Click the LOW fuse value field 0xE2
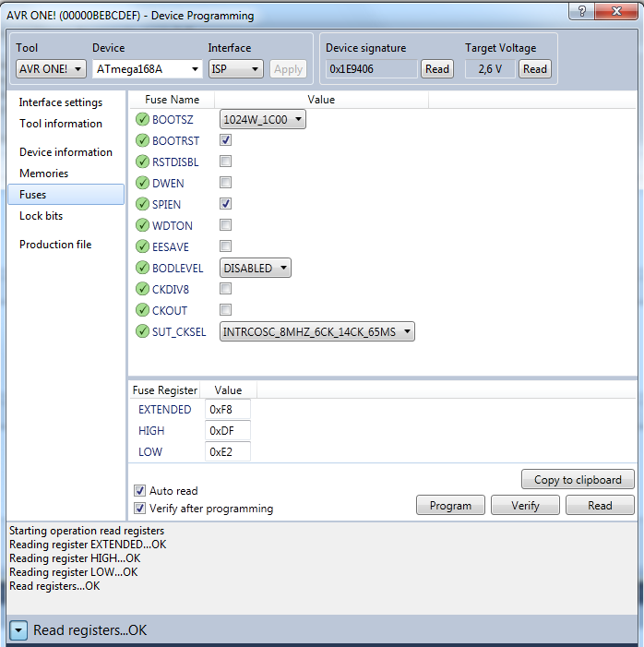This screenshot has height=647, width=644. [228, 452]
